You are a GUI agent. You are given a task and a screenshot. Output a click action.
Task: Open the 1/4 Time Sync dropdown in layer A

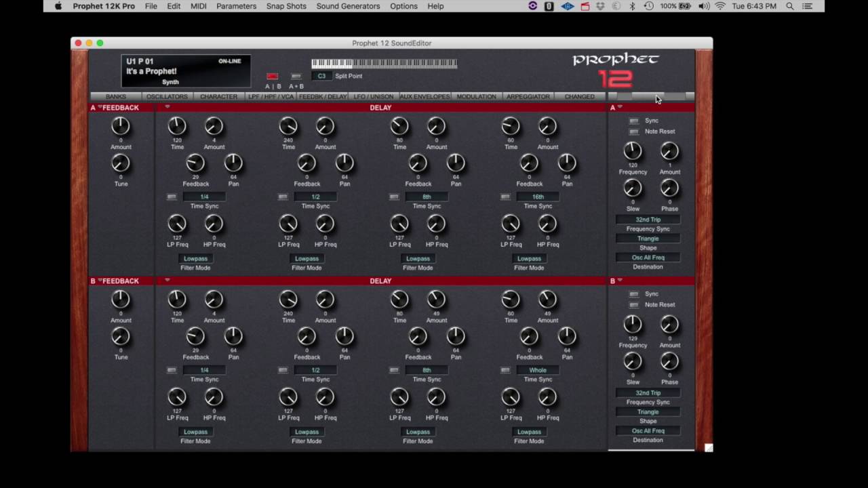(204, 197)
